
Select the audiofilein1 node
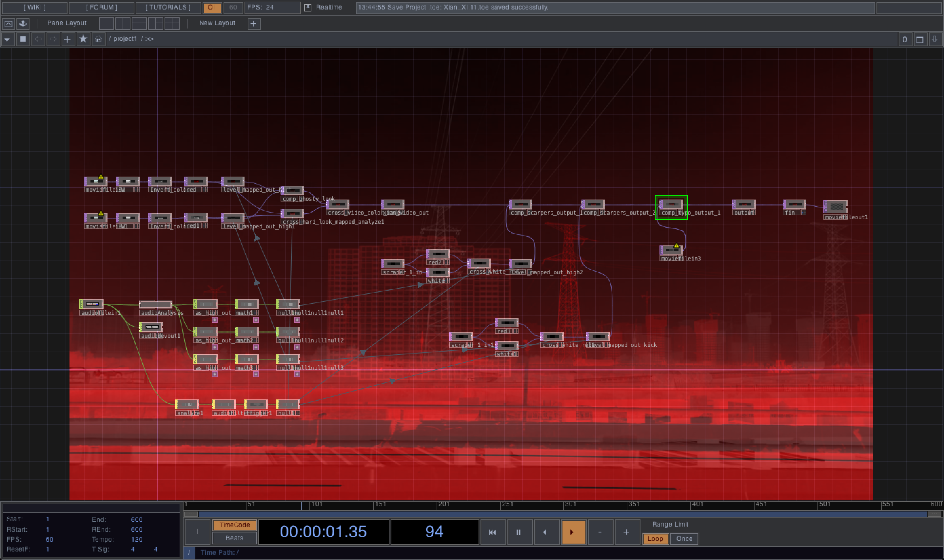click(91, 304)
